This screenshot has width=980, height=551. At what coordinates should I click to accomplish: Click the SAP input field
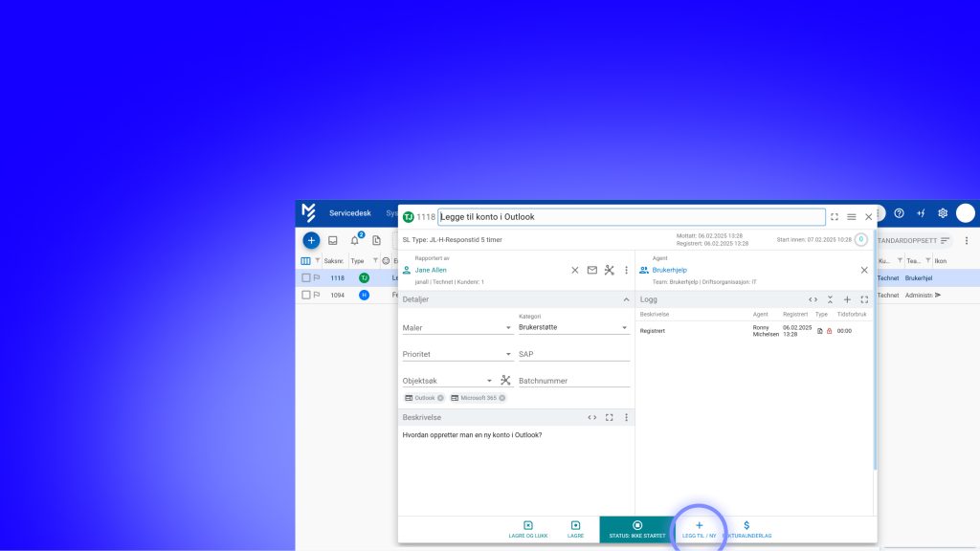(x=574, y=354)
